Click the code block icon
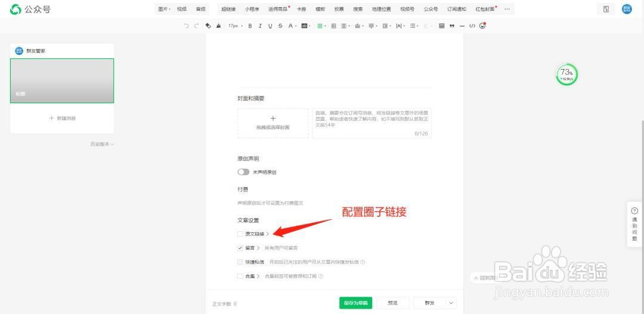The image size is (644, 314). (x=472, y=26)
